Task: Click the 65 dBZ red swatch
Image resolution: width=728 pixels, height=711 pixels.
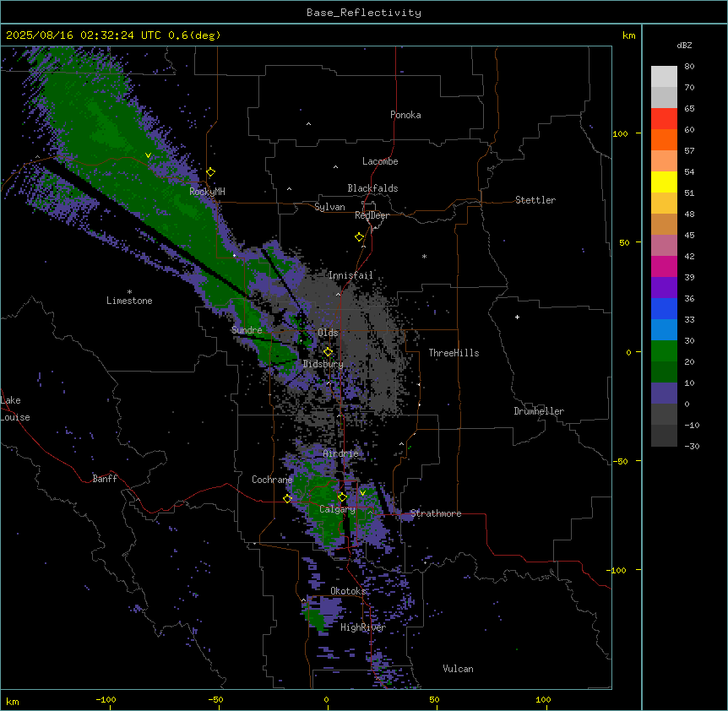Action: (x=664, y=119)
